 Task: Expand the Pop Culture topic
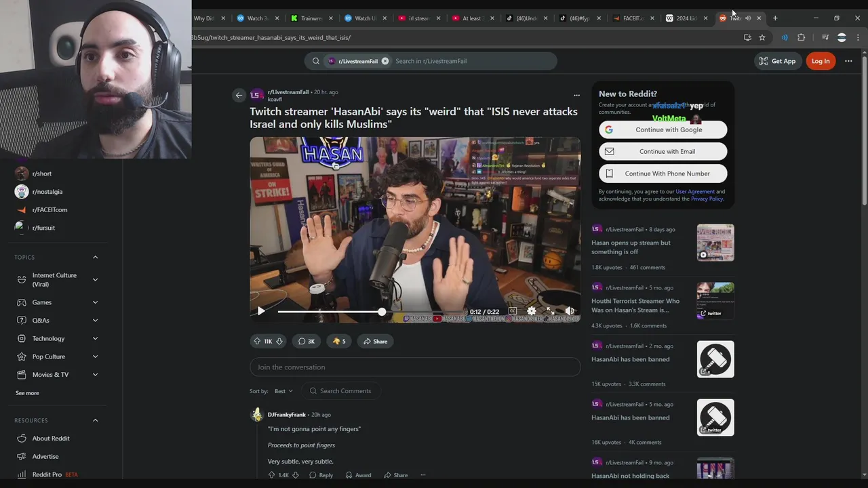96,357
